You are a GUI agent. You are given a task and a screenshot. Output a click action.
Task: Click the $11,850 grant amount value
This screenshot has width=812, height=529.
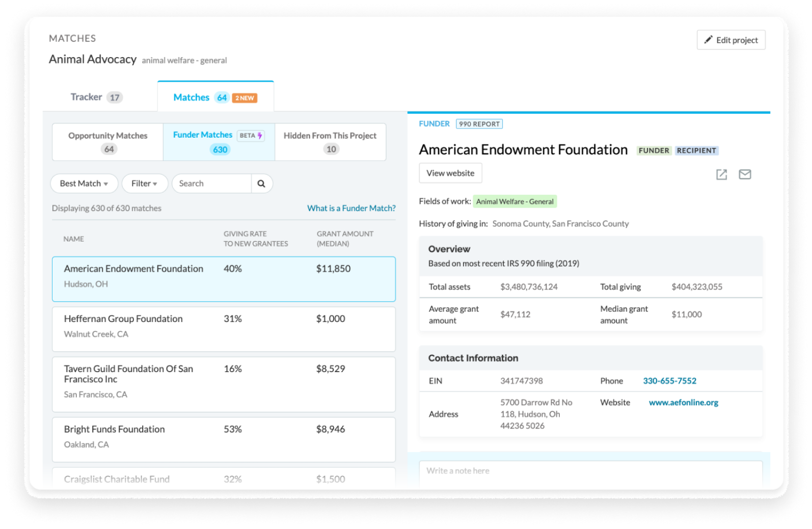point(333,269)
